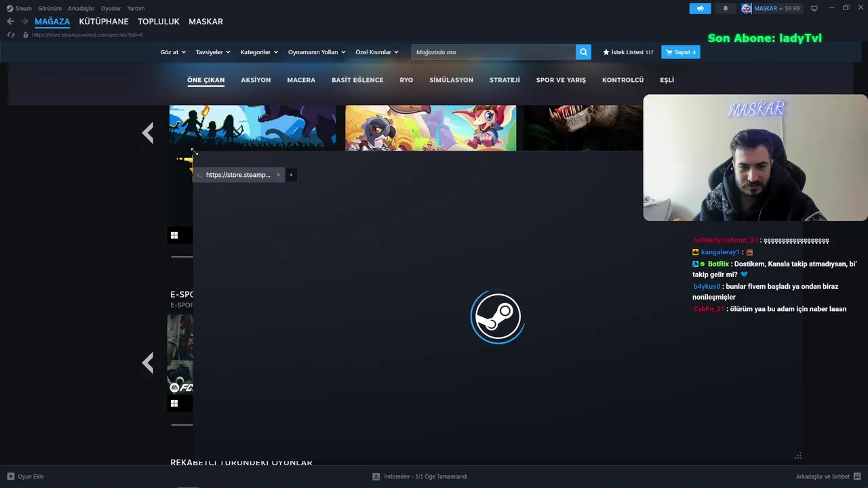Open Arkadaşlar ve Sohbet label
868x488 pixels.
[x=823, y=476]
